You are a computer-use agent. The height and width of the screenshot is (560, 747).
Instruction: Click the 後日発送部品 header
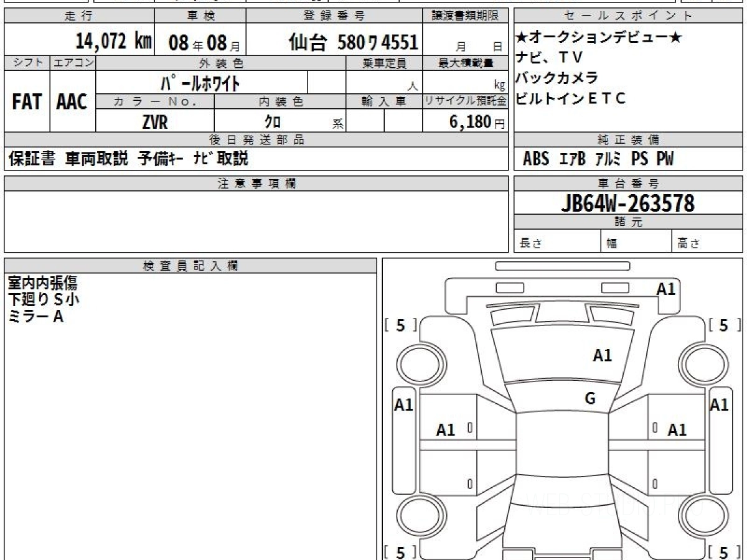tap(256, 140)
